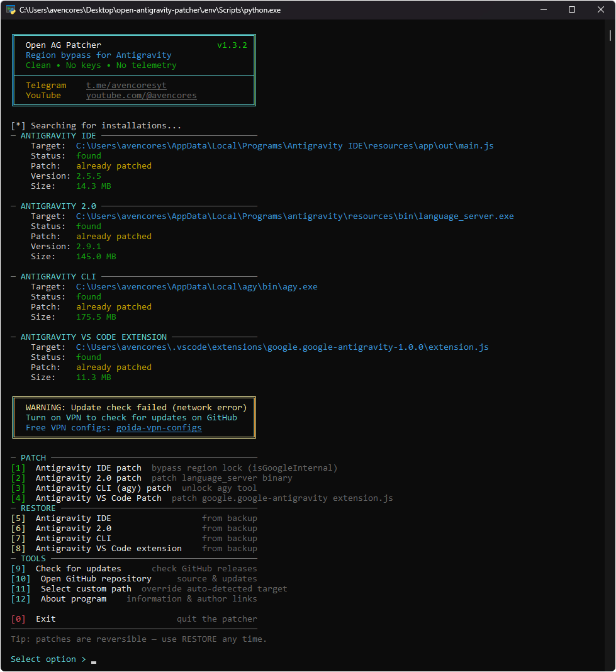The height and width of the screenshot is (672, 616).
Task: Click option [1] Antigravity IDE patch
Action: [x=76, y=468]
